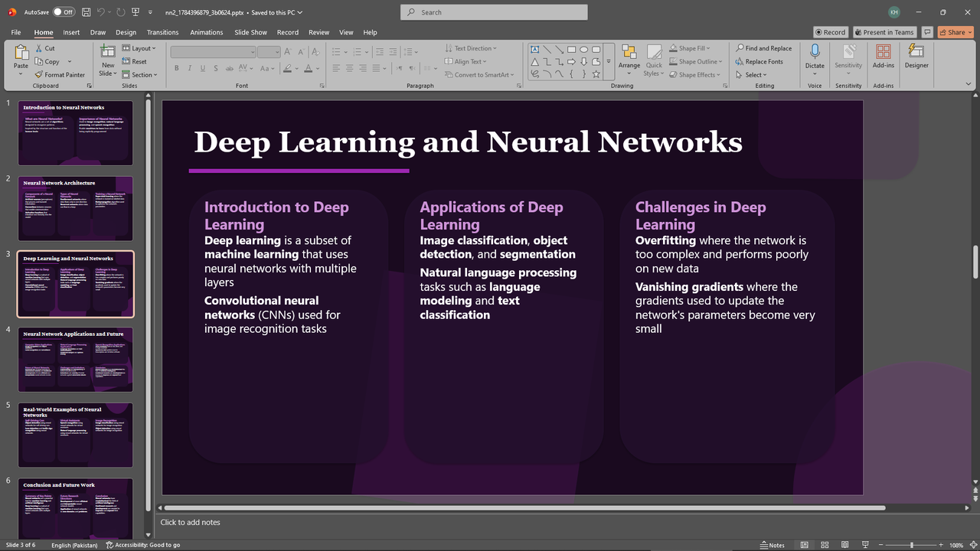Open the Shape Outline dropdown

[695, 62]
